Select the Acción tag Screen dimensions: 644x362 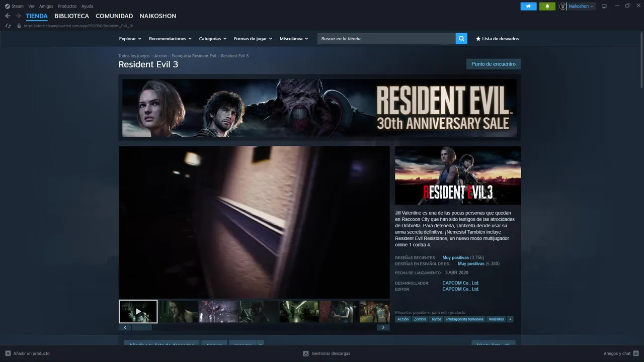(x=403, y=319)
